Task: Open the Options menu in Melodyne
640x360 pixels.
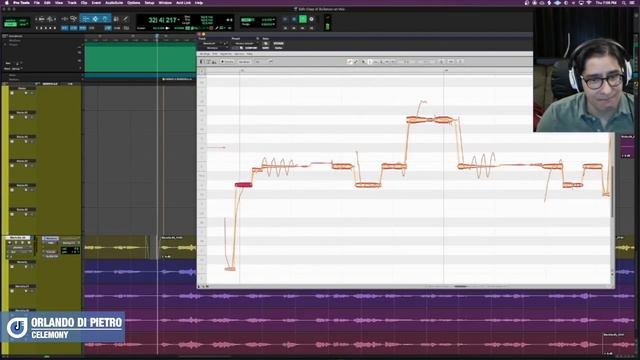Action: pos(239,53)
